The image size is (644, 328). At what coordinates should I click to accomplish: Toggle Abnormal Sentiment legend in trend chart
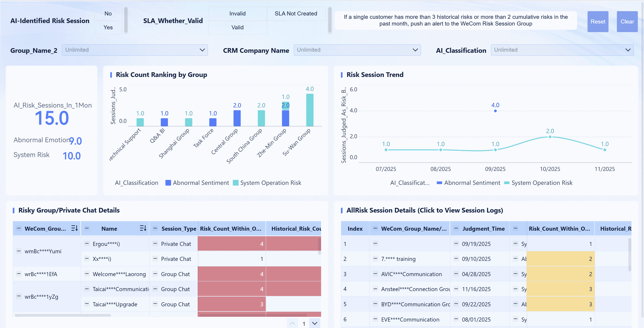pyautogui.click(x=468, y=183)
